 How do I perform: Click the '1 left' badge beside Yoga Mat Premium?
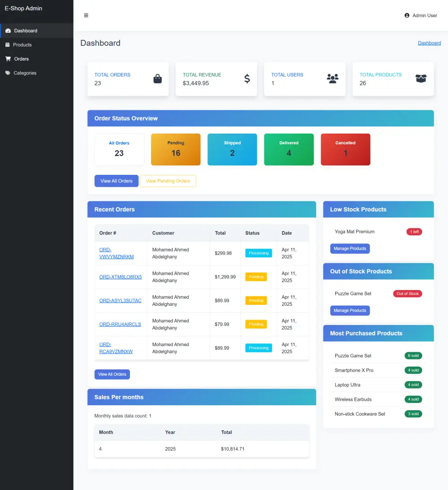coord(414,232)
